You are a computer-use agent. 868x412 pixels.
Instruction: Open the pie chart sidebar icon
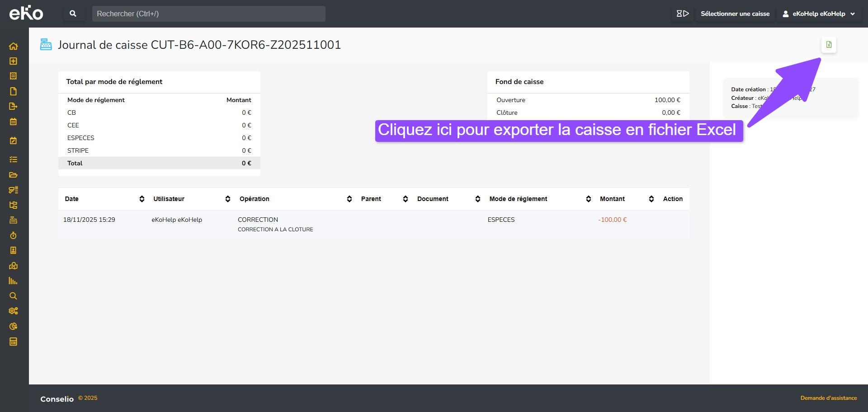click(x=13, y=326)
